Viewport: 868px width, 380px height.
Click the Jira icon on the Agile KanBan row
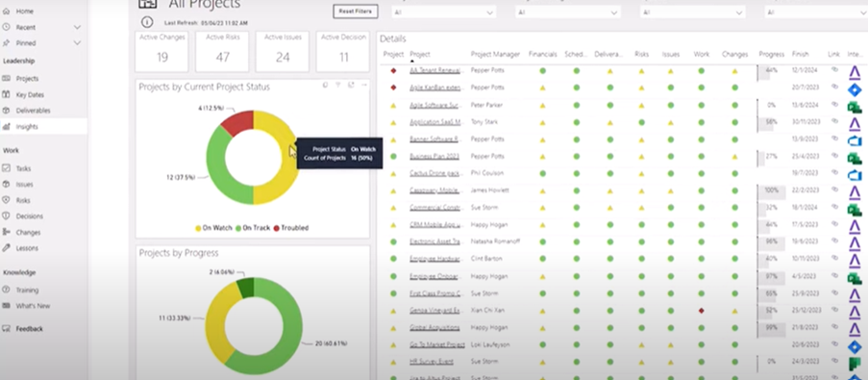click(x=855, y=89)
